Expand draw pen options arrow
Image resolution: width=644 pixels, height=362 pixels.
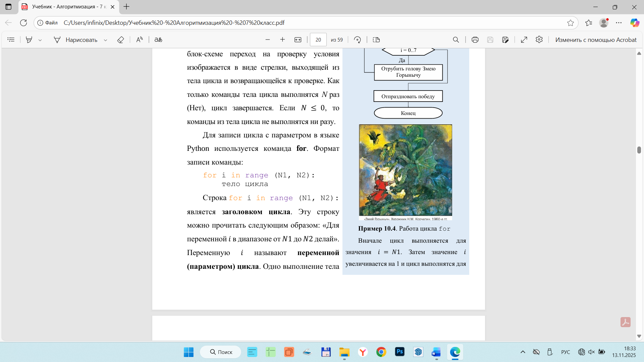pos(105,40)
